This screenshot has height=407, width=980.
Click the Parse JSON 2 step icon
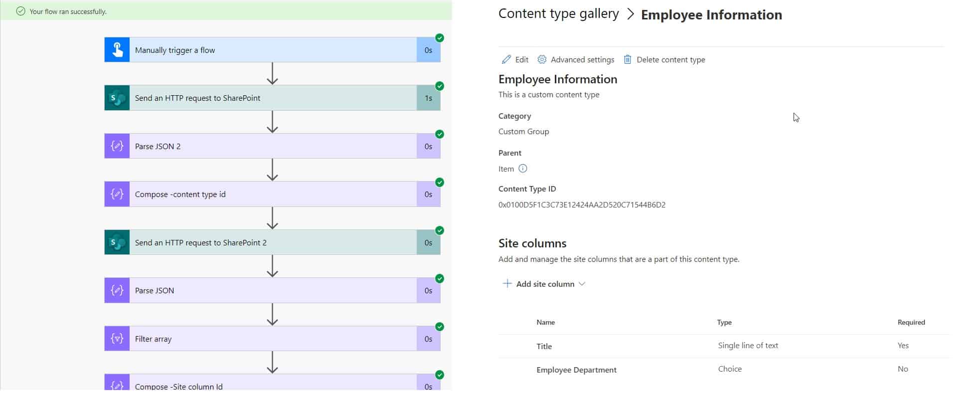click(117, 146)
